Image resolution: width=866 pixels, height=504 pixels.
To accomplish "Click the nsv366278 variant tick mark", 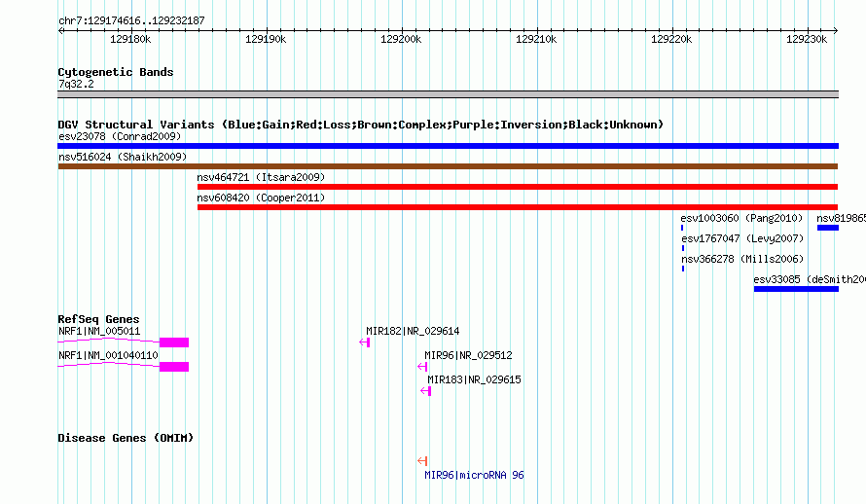I will coord(683,269).
